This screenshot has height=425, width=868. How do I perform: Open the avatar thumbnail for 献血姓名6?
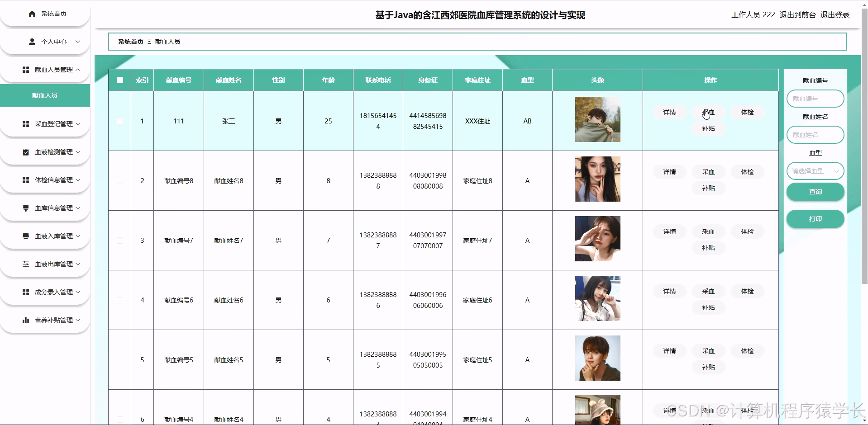pos(597,298)
